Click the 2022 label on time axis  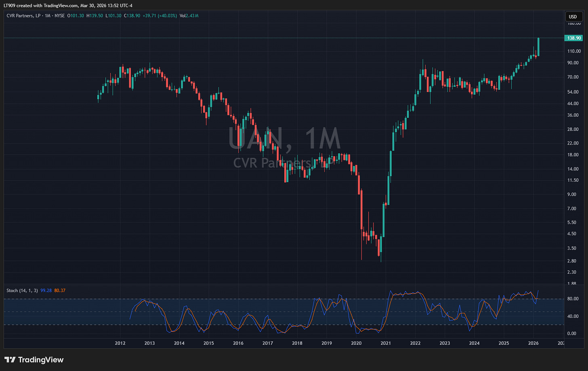[415, 343]
